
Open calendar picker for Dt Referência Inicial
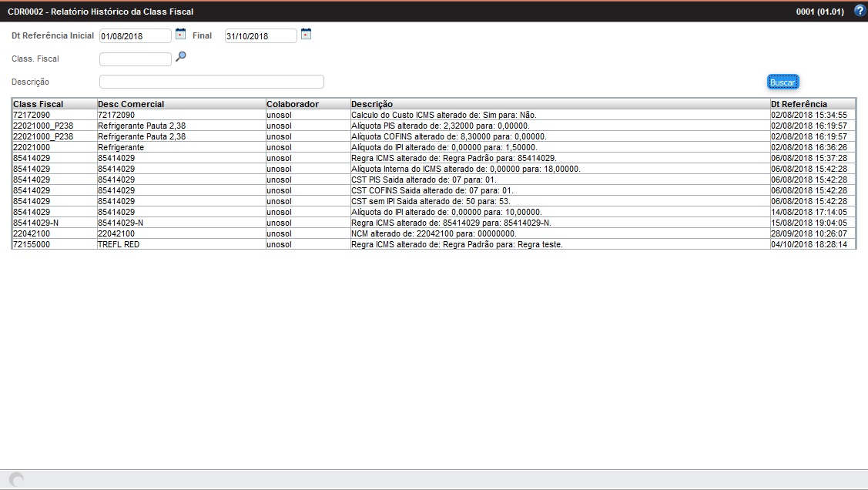[x=180, y=35]
